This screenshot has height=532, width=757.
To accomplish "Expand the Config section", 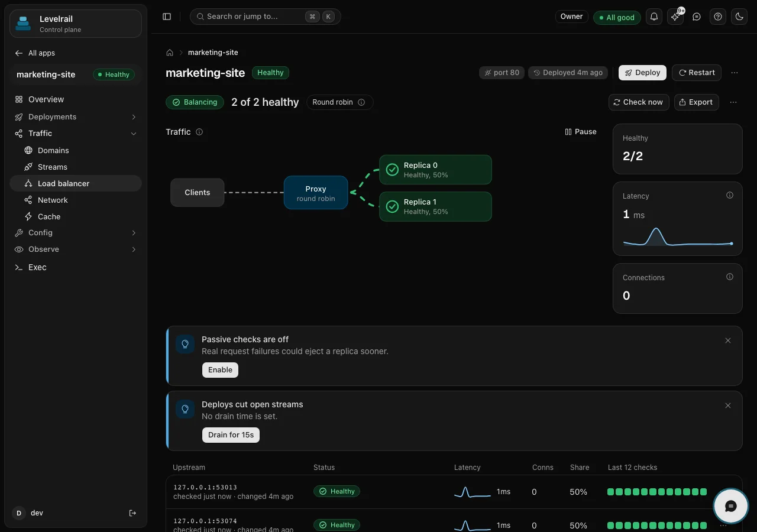I will click(x=76, y=233).
